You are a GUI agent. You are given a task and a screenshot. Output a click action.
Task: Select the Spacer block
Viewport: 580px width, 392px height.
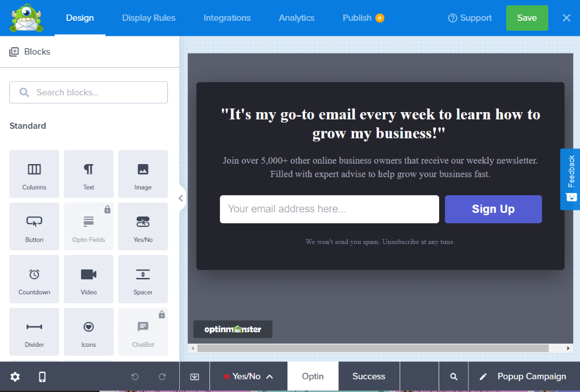pyautogui.click(x=142, y=279)
